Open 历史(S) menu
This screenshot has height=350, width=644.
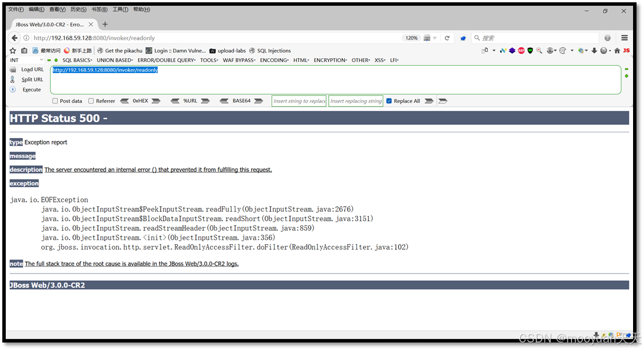[x=78, y=9]
